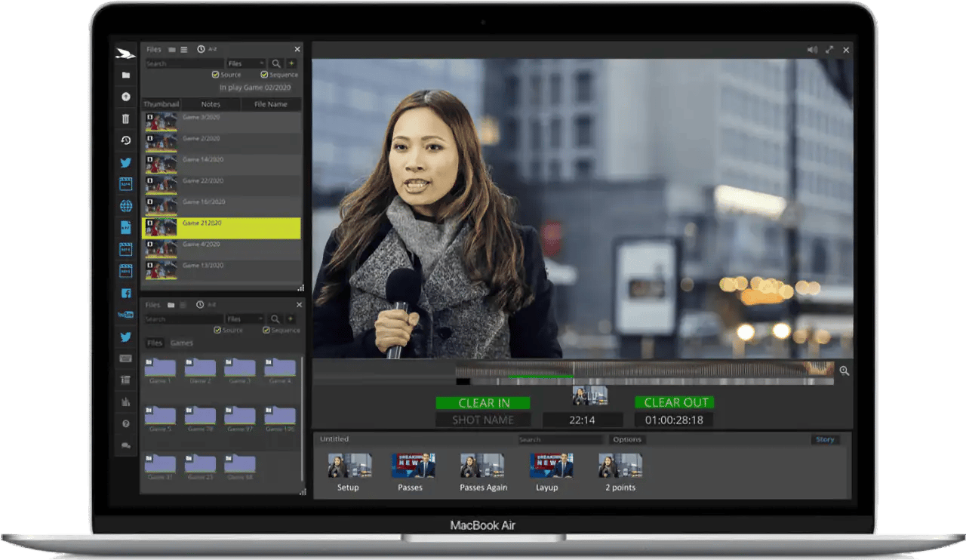Image resolution: width=966 pixels, height=560 pixels.
Task: Mute audio with the video speaker icon
Action: [812, 50]
